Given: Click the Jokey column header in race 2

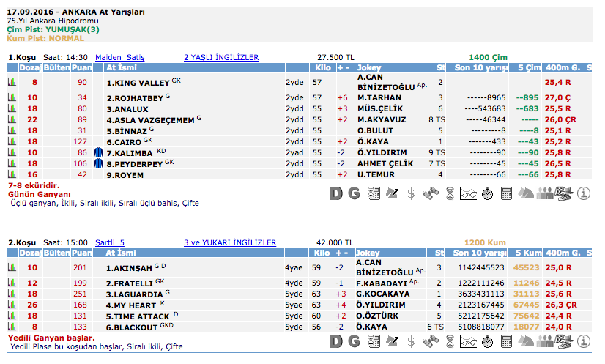Looking at the screenshot, I should (368, 253).
